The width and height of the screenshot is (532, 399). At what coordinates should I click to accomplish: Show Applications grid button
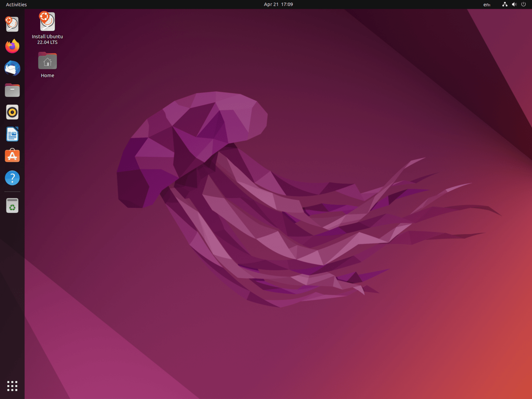pos(12,386)
